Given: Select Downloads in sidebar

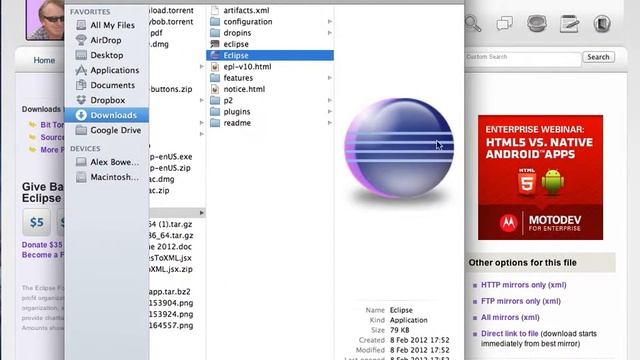Looking at the screenshot, I should (x=107, y=115).
